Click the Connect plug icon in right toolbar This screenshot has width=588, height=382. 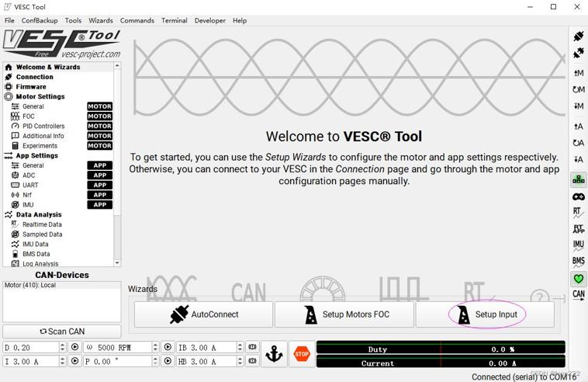(x=578, y=36)
